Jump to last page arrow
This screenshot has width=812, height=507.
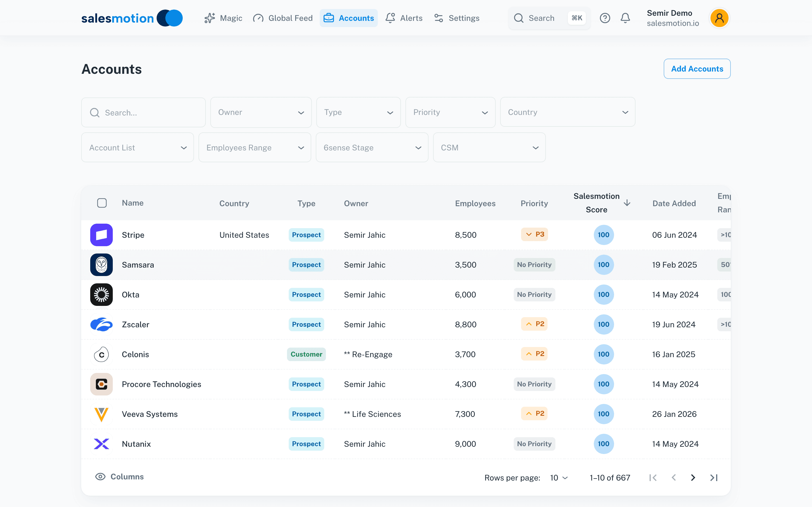[714, 477]
